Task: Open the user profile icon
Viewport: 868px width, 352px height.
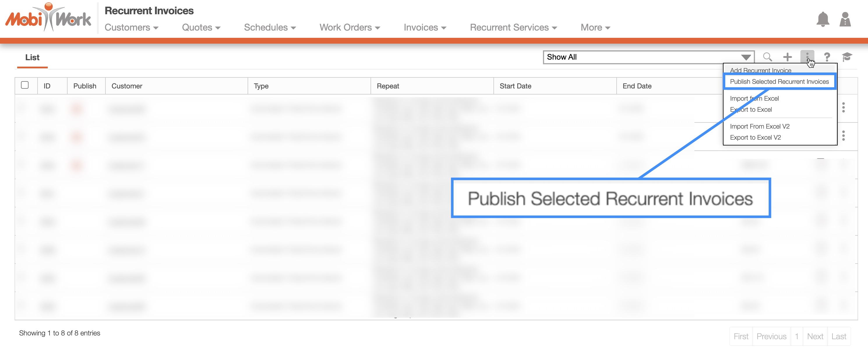Action: coord(845,19)
